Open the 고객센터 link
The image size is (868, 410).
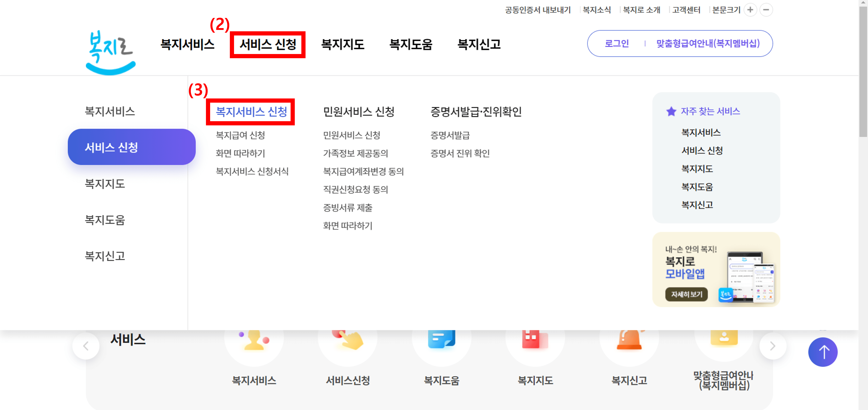(686, 10)
